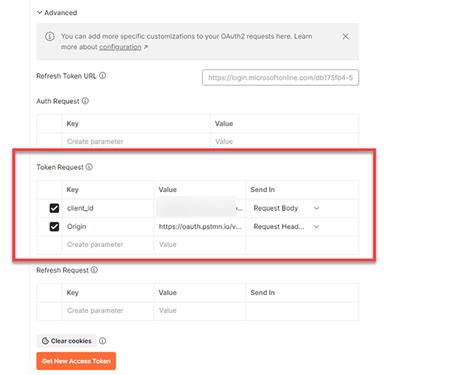Open Send In dropdown showing Request Head...
This screenshot has width=474, height=375.
click(286, 227)
